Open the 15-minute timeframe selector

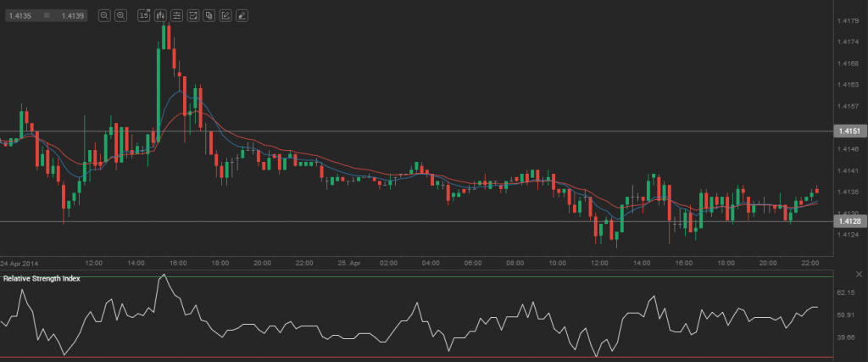[x=144, y=15]
